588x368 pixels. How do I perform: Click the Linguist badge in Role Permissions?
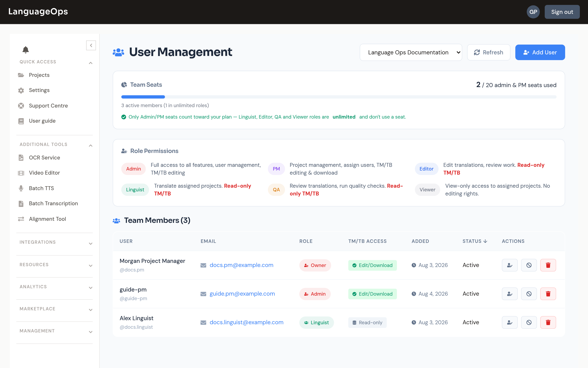[135, 190]
